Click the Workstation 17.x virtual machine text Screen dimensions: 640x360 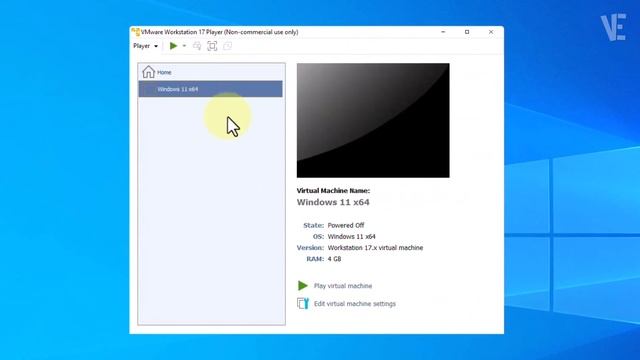(x=375, y=248)
